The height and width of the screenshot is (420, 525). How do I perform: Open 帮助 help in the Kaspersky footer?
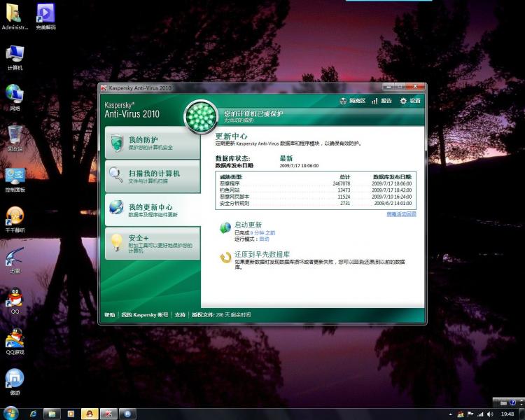pos(109,315)
